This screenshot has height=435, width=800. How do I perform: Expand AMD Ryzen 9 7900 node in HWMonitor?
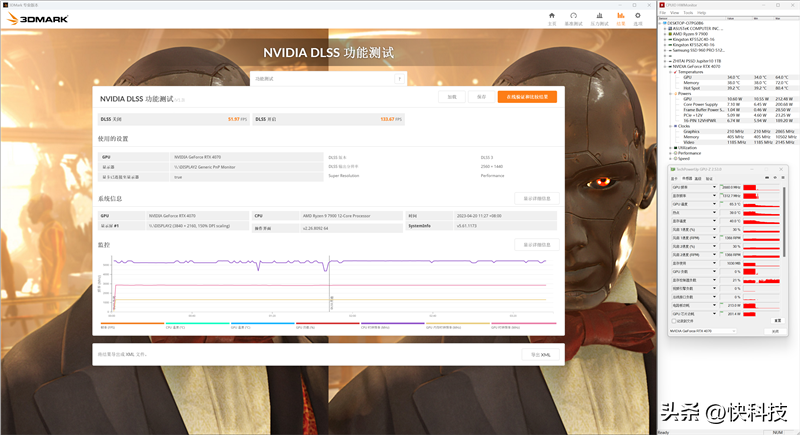point(665,34)
